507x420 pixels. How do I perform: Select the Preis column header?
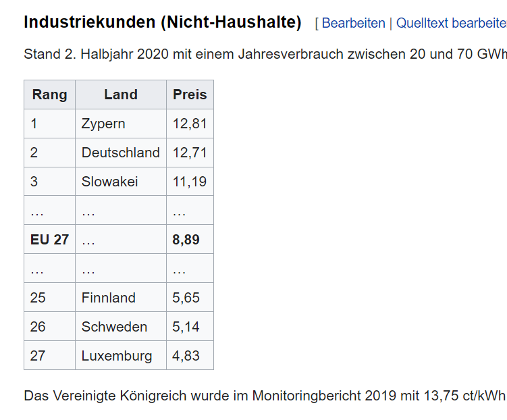190,95
